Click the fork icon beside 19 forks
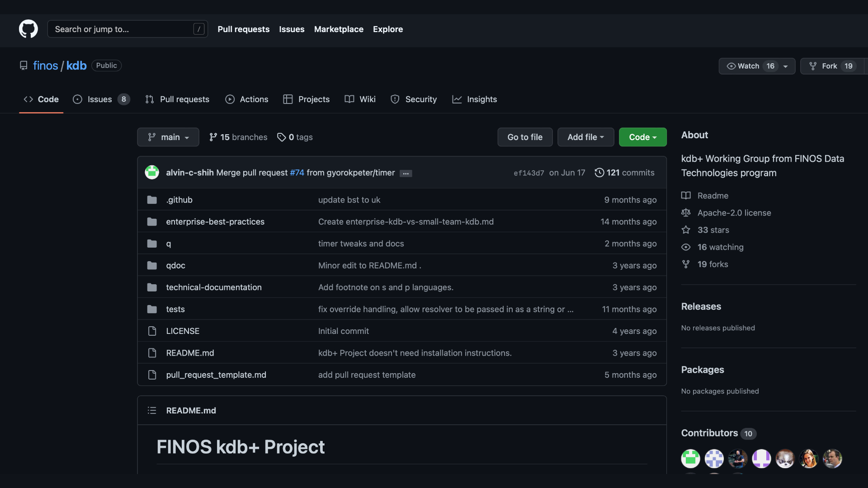Screen dimensions: 868x488 686,264
